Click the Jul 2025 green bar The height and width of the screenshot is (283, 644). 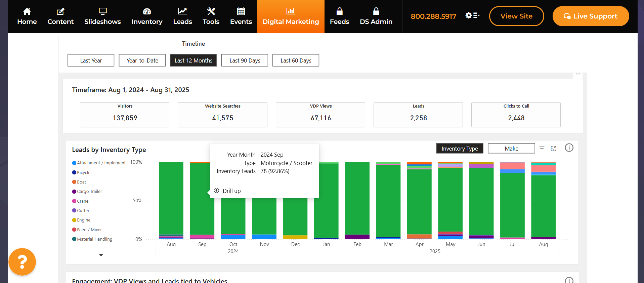512,205
